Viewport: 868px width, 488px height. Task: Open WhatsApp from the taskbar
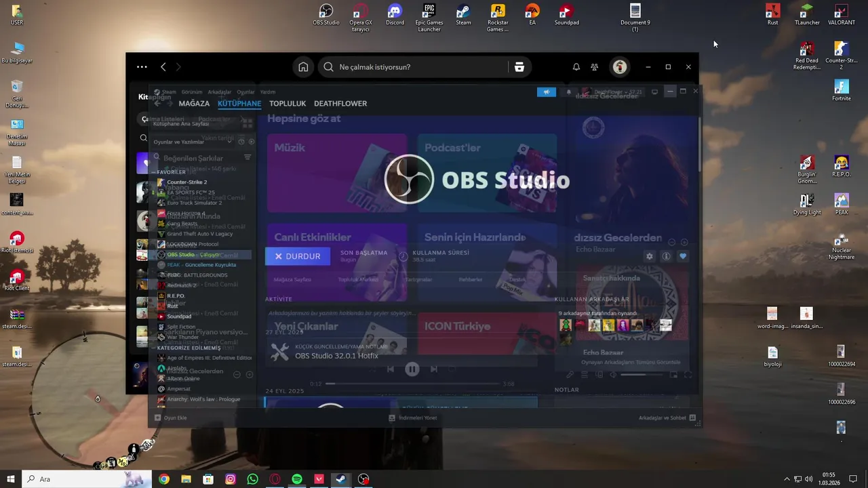pos(253,479)
